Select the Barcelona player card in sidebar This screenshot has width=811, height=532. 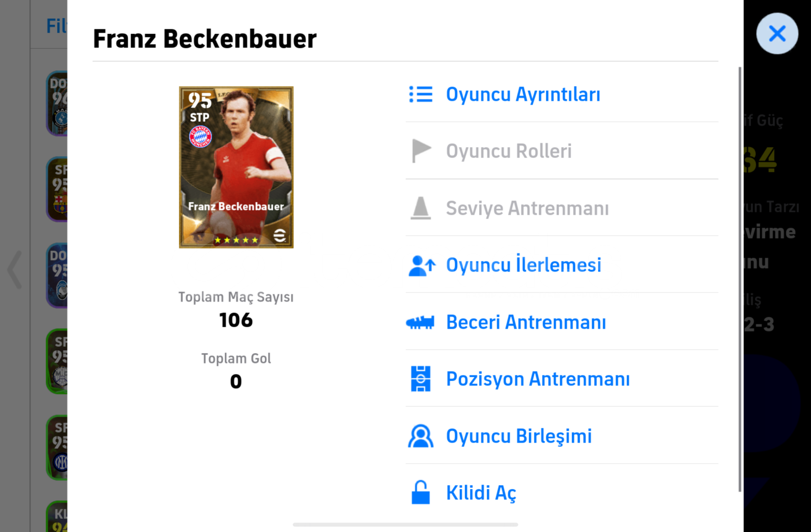click(57, 189)
